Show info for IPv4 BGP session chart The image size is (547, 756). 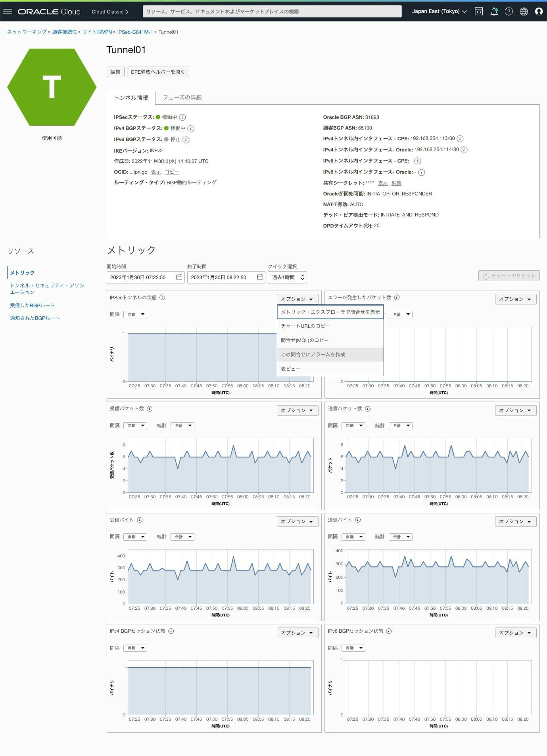tap(171, 631)
